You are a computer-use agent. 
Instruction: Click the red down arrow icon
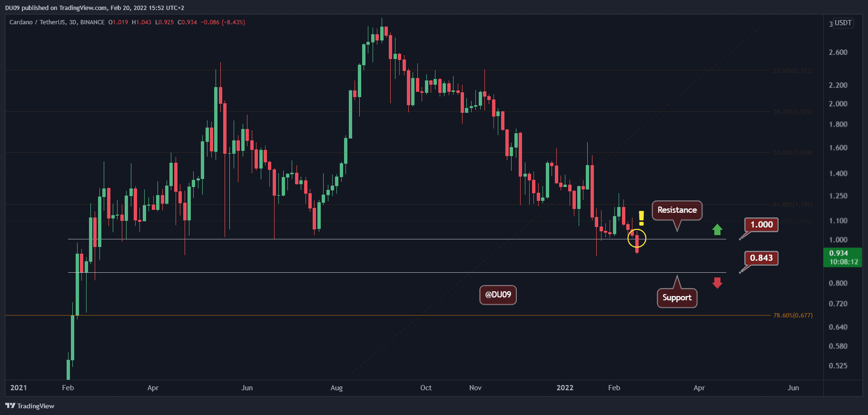tap(717, 283)
